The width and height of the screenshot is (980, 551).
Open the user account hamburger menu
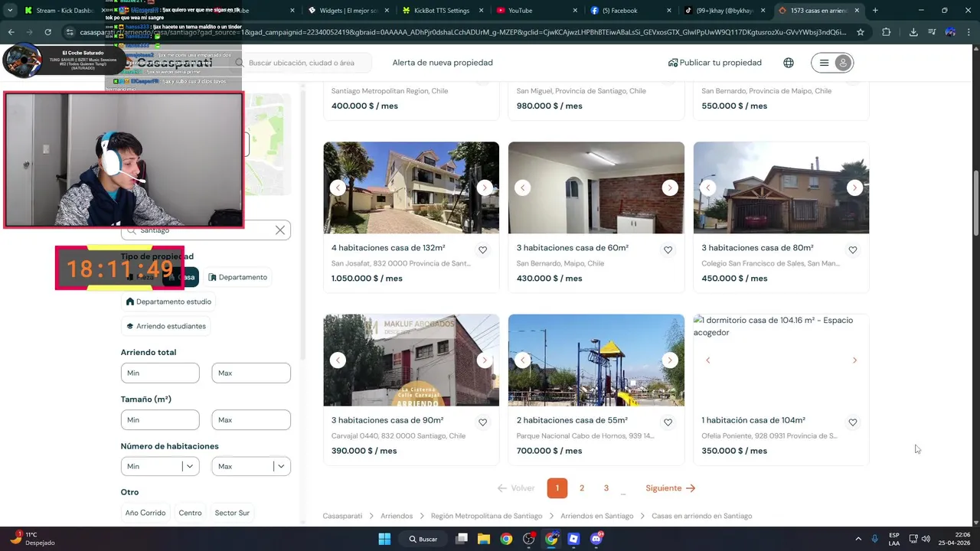pos(832,63)
